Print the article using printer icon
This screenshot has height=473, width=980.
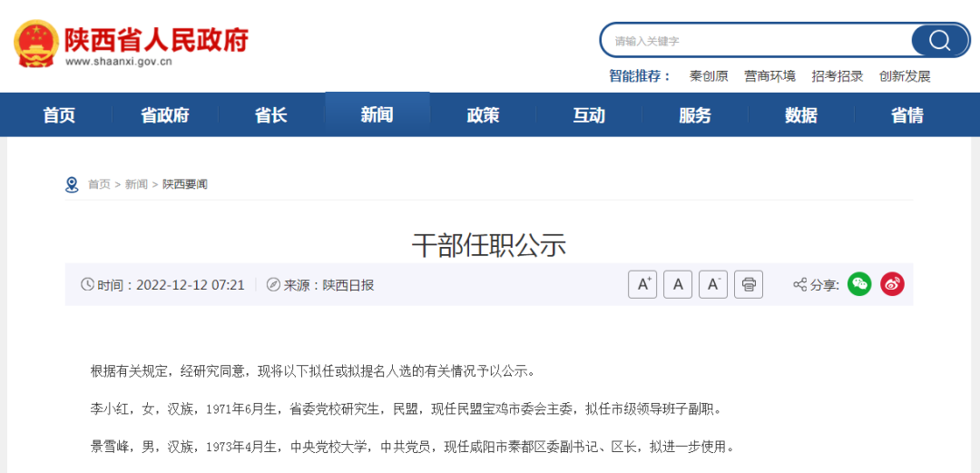(x=748, y=285)
